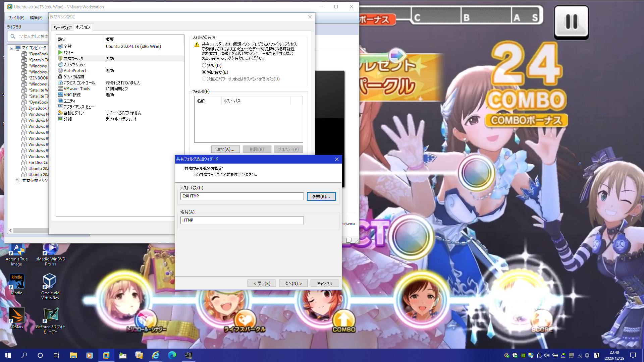Open GeForce 3D フォトビューアー shortcut
Viewport: 644px width, 362px height.
point(50,320)
